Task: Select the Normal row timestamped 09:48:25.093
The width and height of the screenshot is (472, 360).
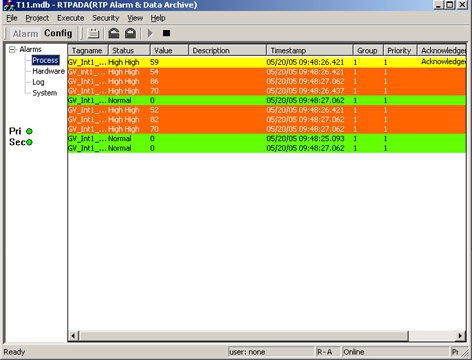Action: tap(267, 138)
